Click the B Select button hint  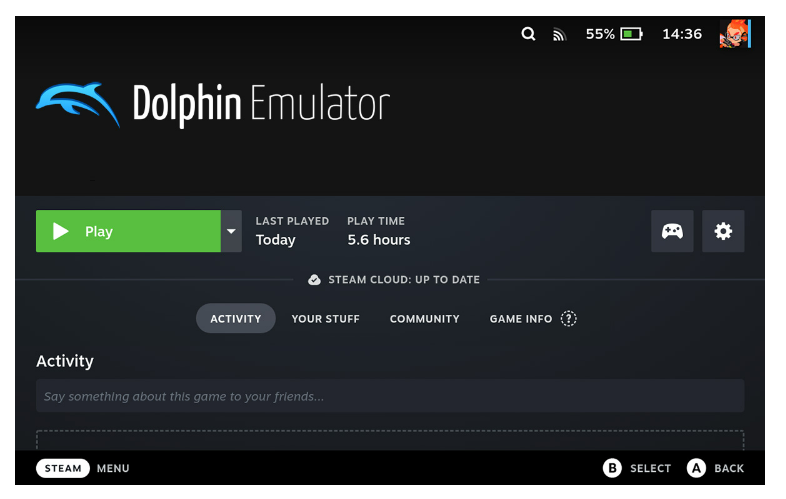pos(637,468)
